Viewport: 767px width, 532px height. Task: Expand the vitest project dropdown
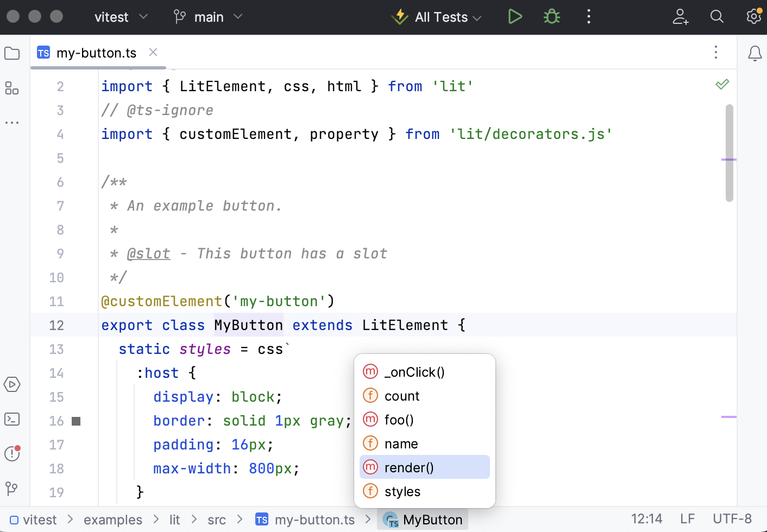[121, 17]
